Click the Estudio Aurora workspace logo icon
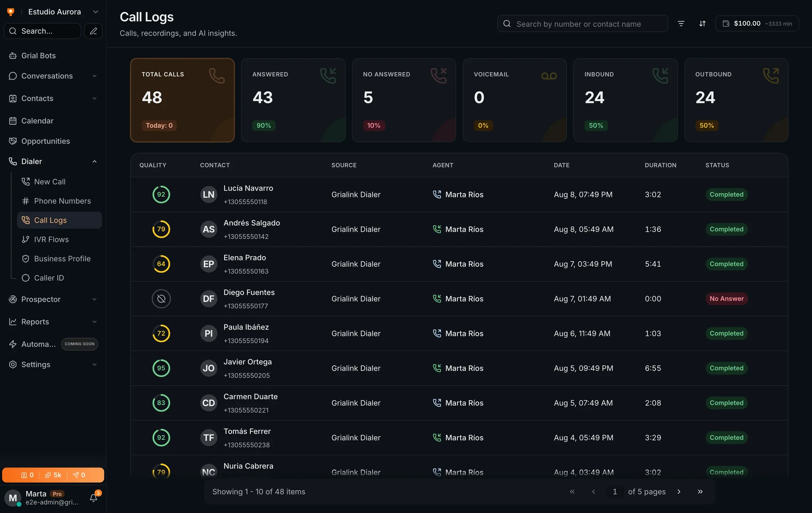812x513 pixels. tap(11, 12)
